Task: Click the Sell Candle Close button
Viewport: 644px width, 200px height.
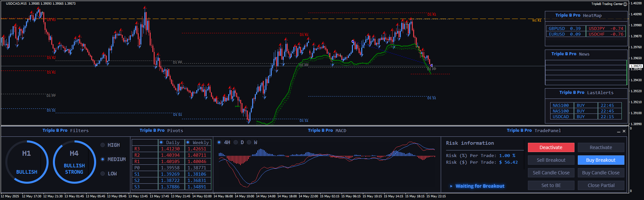Action: (551, 173)
